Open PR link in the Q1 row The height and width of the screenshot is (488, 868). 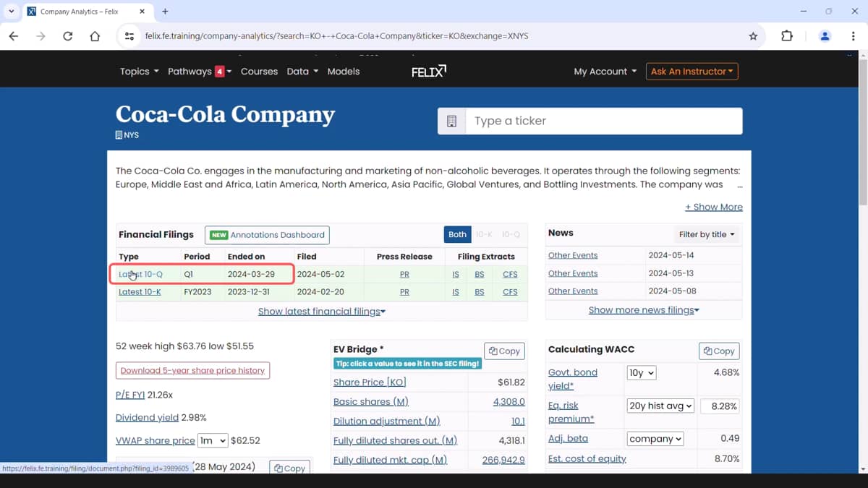404,275
